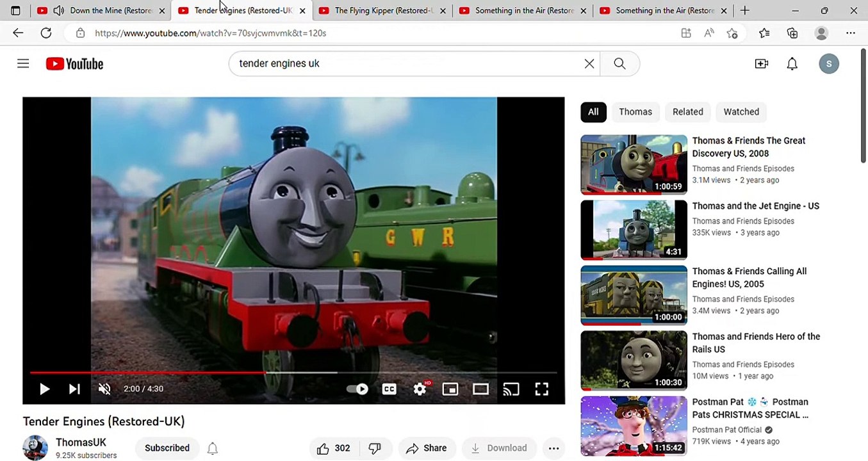This screenshot has height=461, width=868.
Task: View site information lock icon
Action: pyautogui.click(x=80, y=33)
